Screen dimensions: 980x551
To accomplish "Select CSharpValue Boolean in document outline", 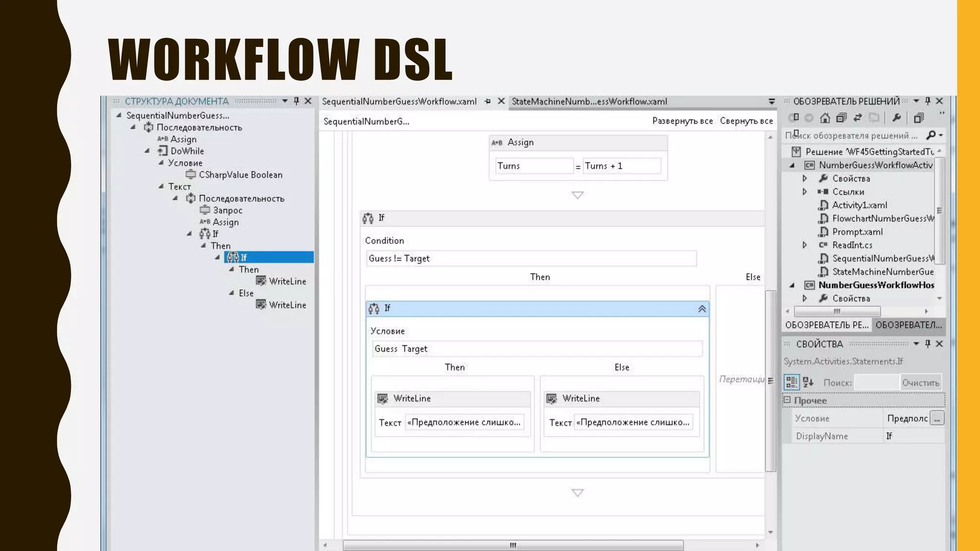I will pos(240,175).
